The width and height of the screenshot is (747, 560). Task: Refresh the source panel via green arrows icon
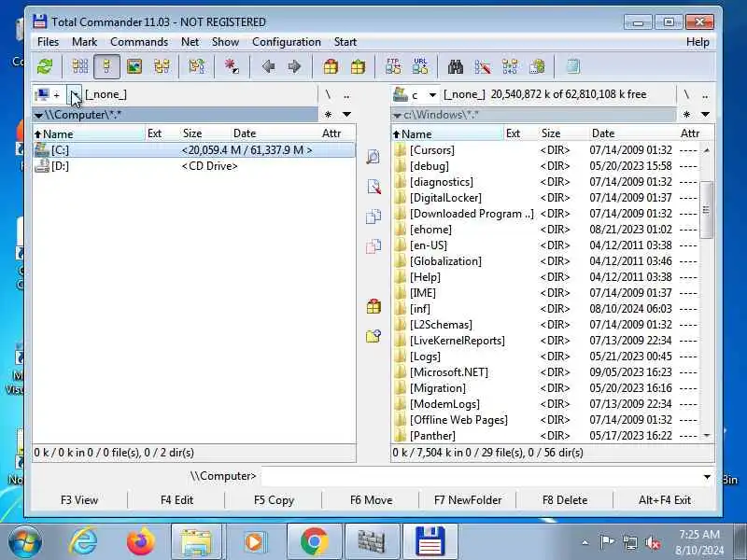(45, 66)
